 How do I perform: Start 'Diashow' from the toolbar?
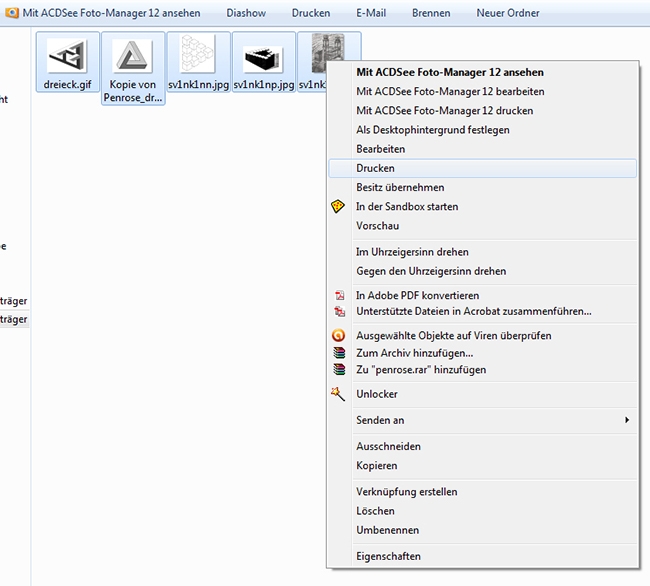point(246,13)
